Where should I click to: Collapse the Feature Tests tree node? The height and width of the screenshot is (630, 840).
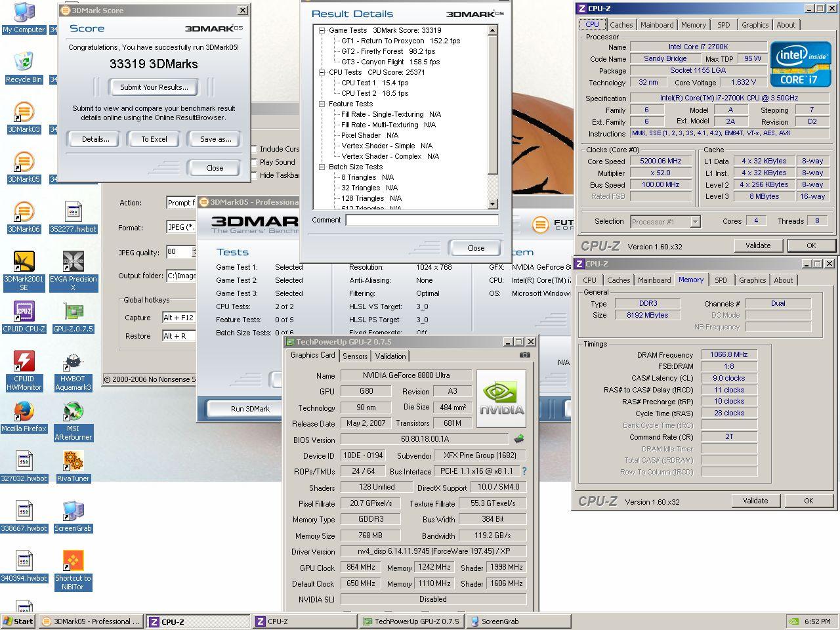click(322, 104)
